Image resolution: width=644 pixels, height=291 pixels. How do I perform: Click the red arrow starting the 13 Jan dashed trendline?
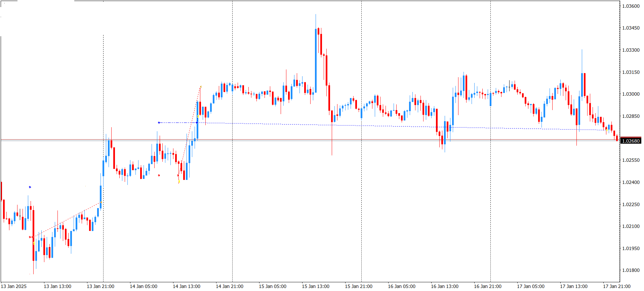click(x=30, y=237)
